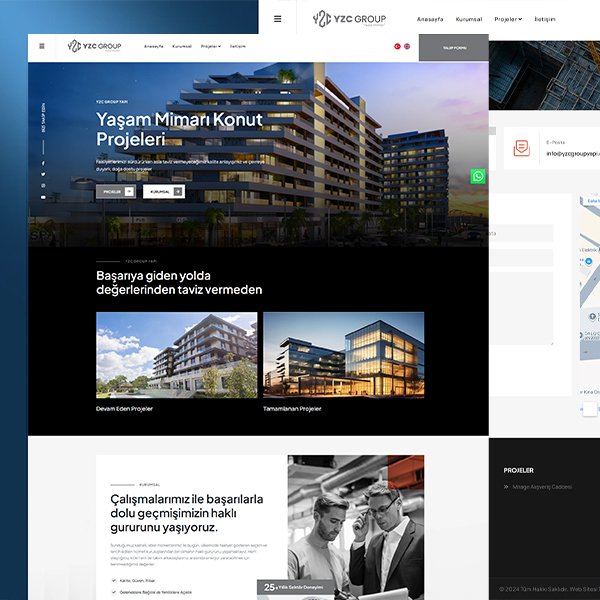This screenshot has width=600, height=600.
Task: Click the green WhatsApp chat icon
Action: point(478,176)
